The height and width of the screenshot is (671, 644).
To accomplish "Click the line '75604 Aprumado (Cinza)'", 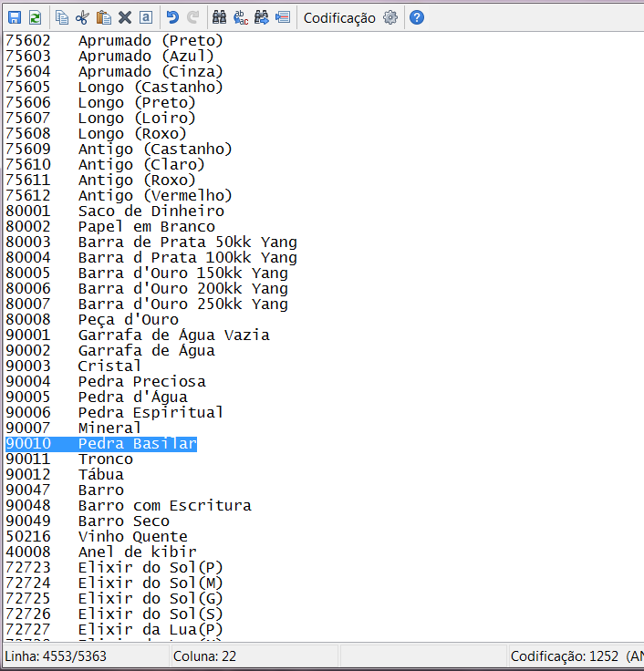I will pos(114,71).
